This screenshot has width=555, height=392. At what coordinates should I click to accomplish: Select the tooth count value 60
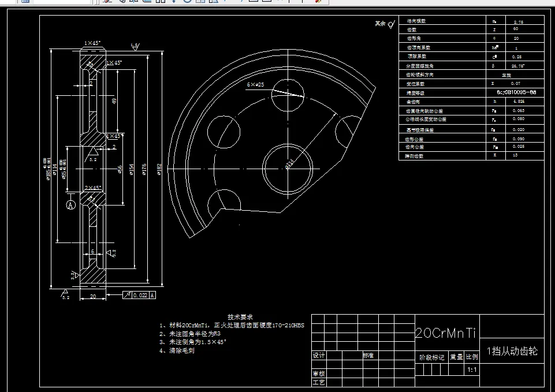(x=516, y=29)
